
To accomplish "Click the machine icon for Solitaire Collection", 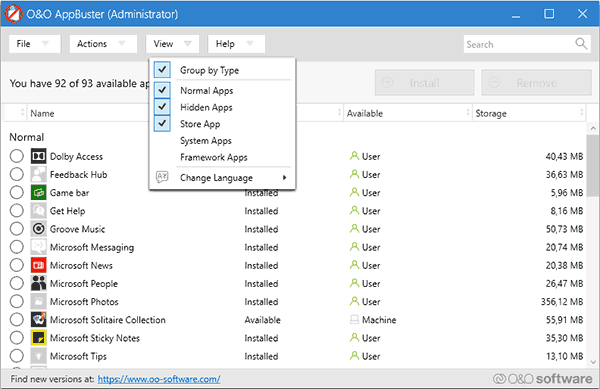I will [354, 320].
